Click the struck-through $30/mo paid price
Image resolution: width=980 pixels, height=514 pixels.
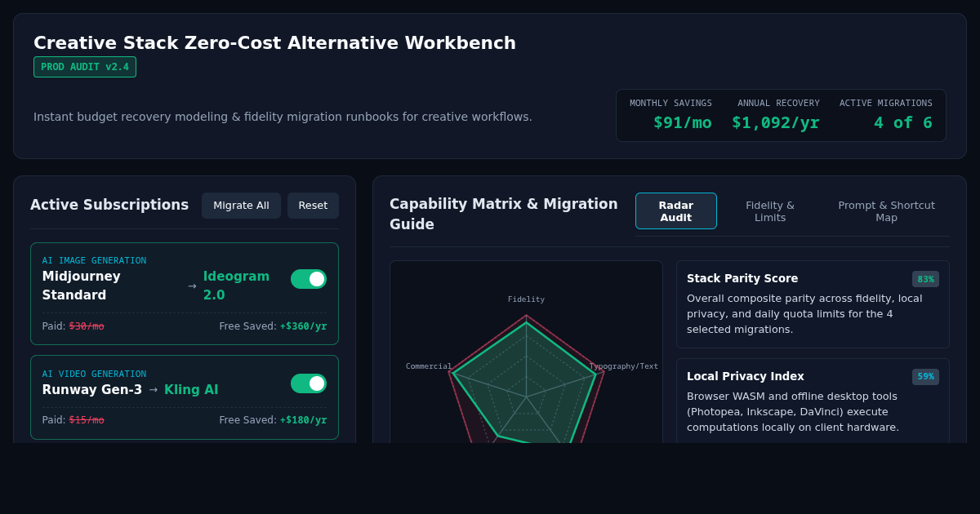click(87, 326)
